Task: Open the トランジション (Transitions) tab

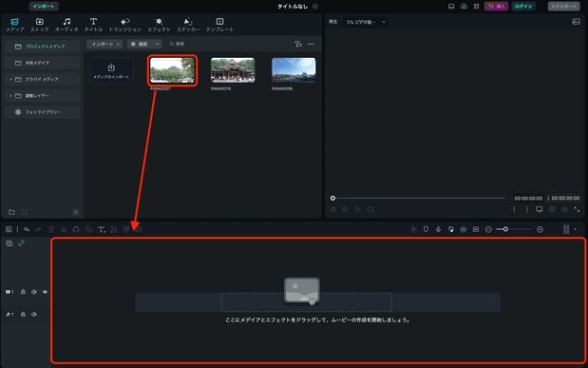Action: tap(125, 25)
